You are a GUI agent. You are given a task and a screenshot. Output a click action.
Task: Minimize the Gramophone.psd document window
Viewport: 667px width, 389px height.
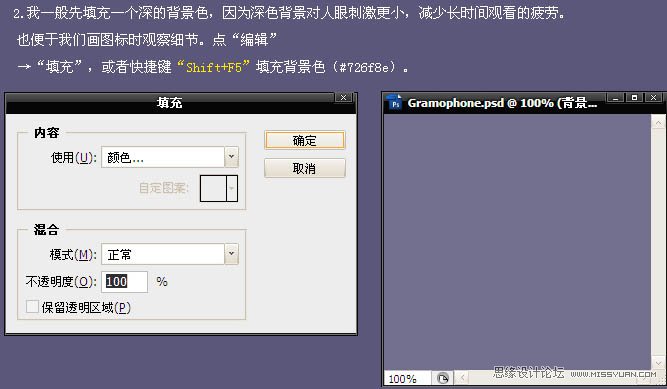615,97
